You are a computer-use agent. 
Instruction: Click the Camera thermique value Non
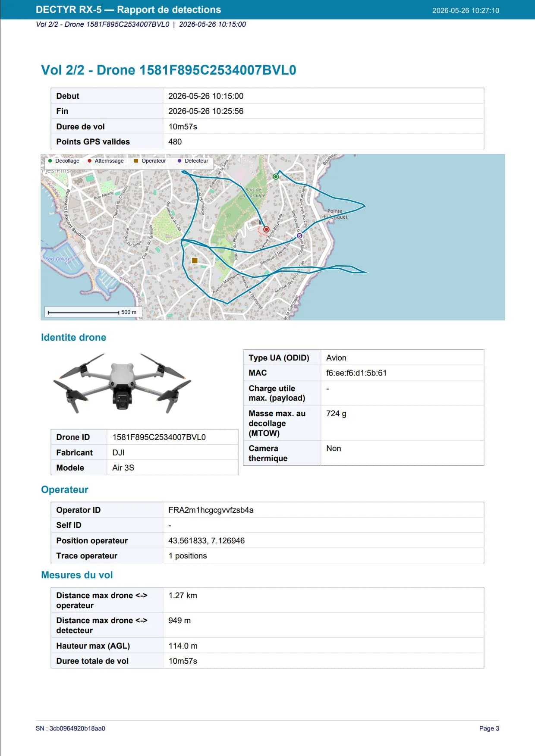pyautogui.click(x=334, y=449)
